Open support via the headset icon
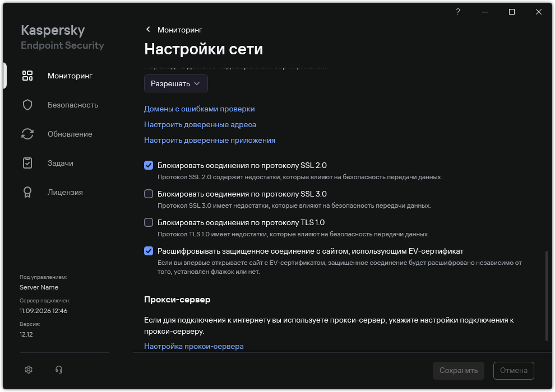The width and height of the screenshot is (555, 392). [x=59, y=370]
